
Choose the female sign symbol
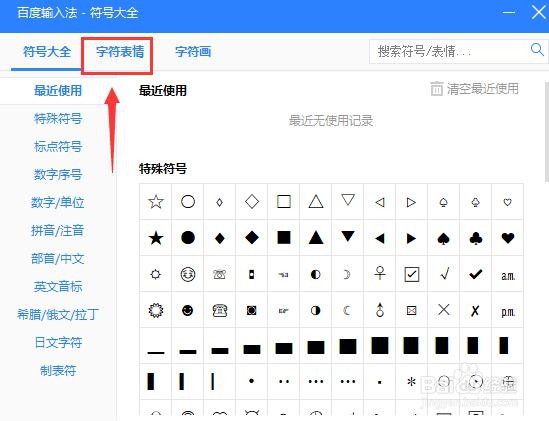coord(380,273)
